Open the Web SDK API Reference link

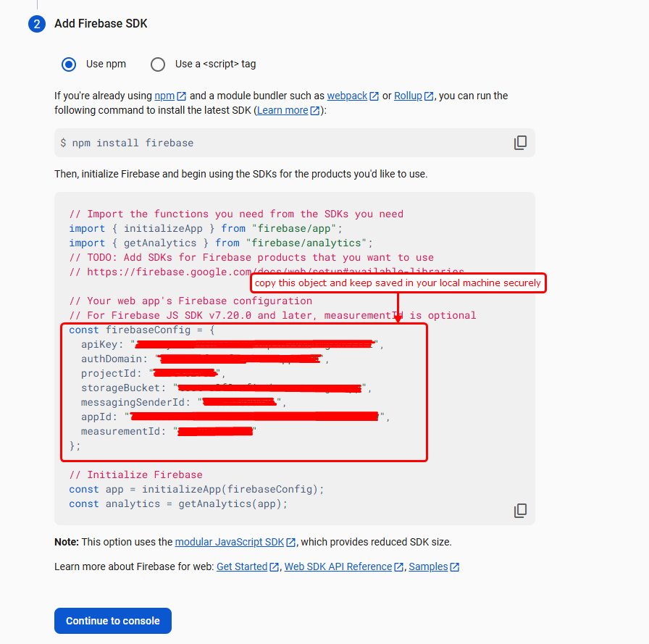338,566
